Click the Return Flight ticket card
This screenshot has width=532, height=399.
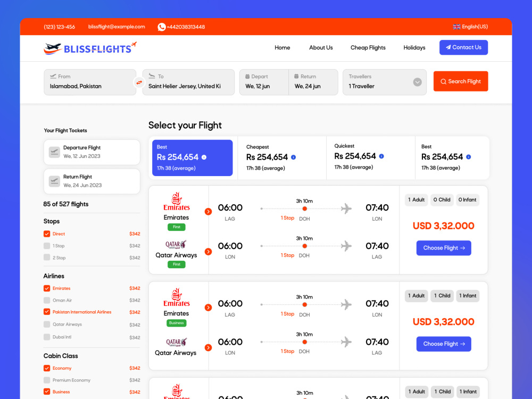[92, 181]
